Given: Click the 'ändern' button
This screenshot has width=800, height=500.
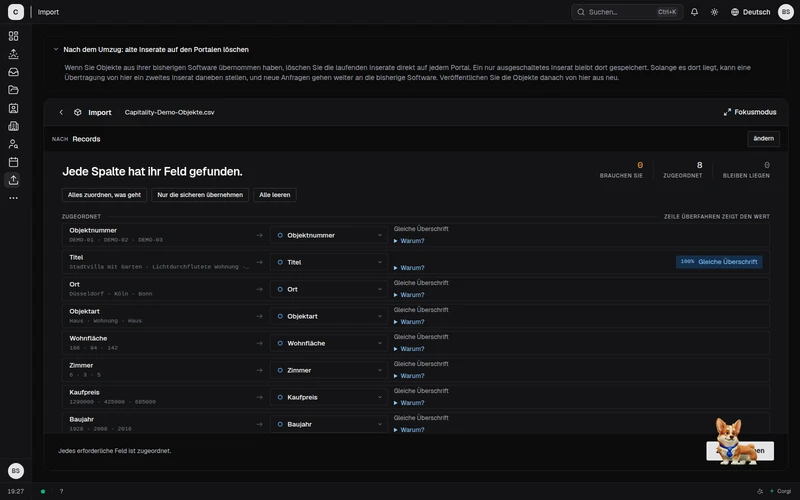Looking at the screenshot, I should pos(763,139).
